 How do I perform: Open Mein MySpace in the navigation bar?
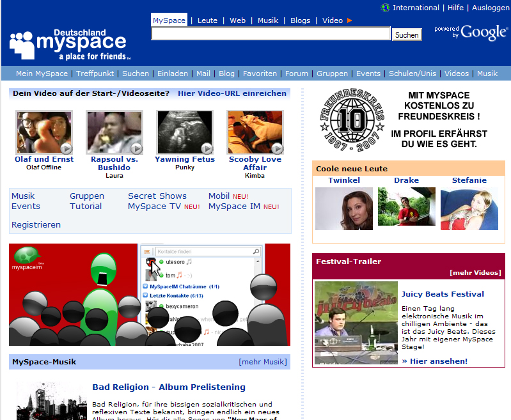[x=42, y=74]
